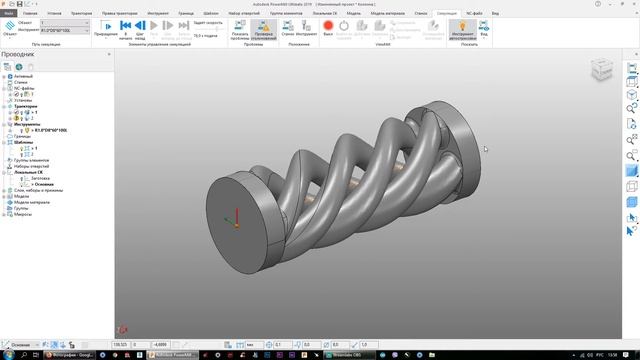Switch to the Pattern ribbon tab

211,13
